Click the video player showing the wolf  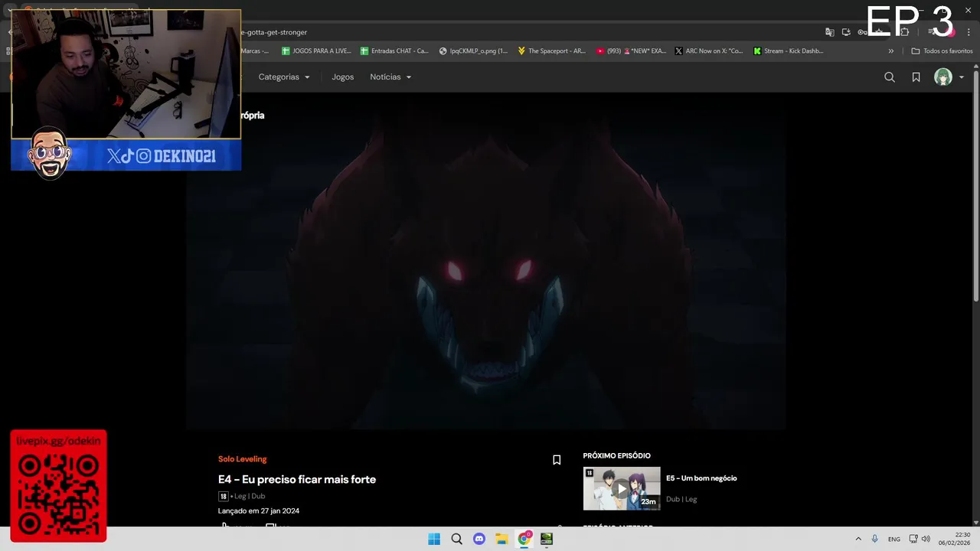coord(485,260)
